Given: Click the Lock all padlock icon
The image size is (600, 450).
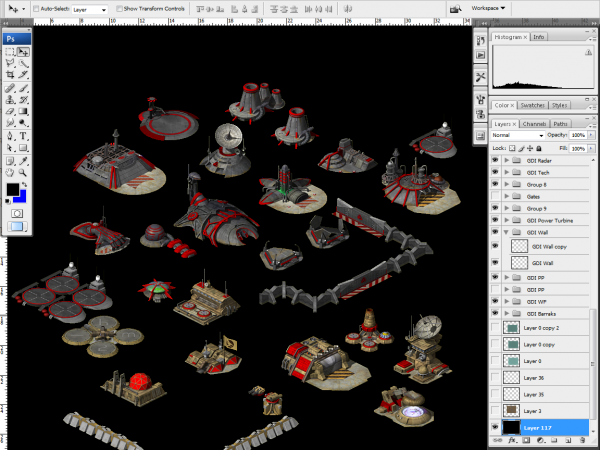Looking at the screenshot, I should pos(539,148).
